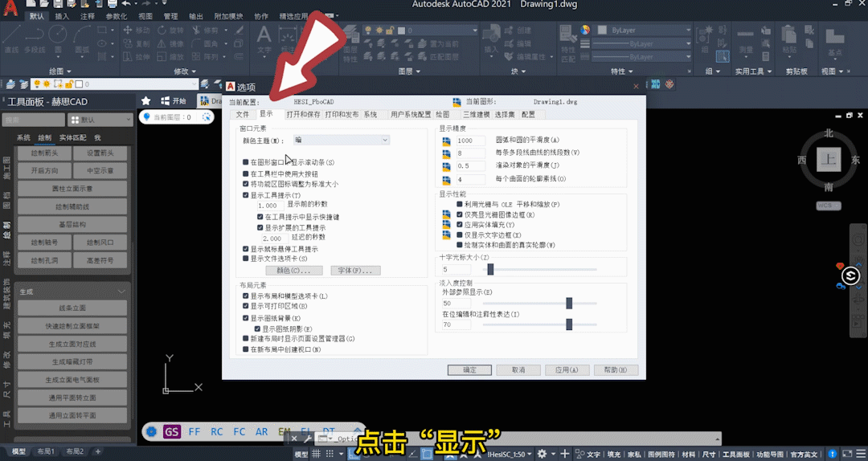Click the 粘贴 paste icon
Viewport: 868px width, 461px height.
point(789,40)
